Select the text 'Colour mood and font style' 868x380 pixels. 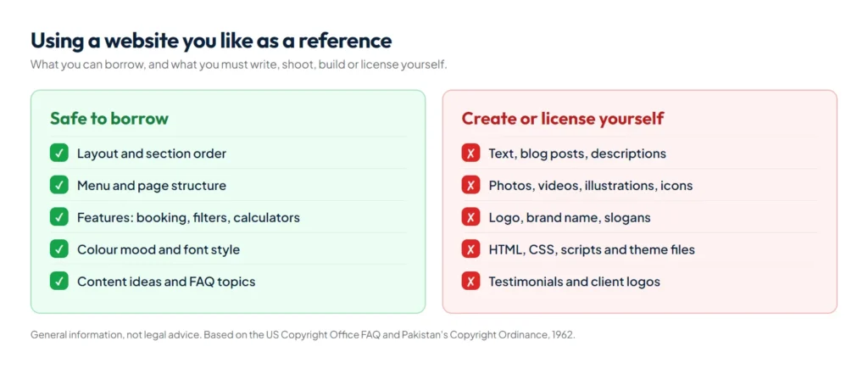159,250
